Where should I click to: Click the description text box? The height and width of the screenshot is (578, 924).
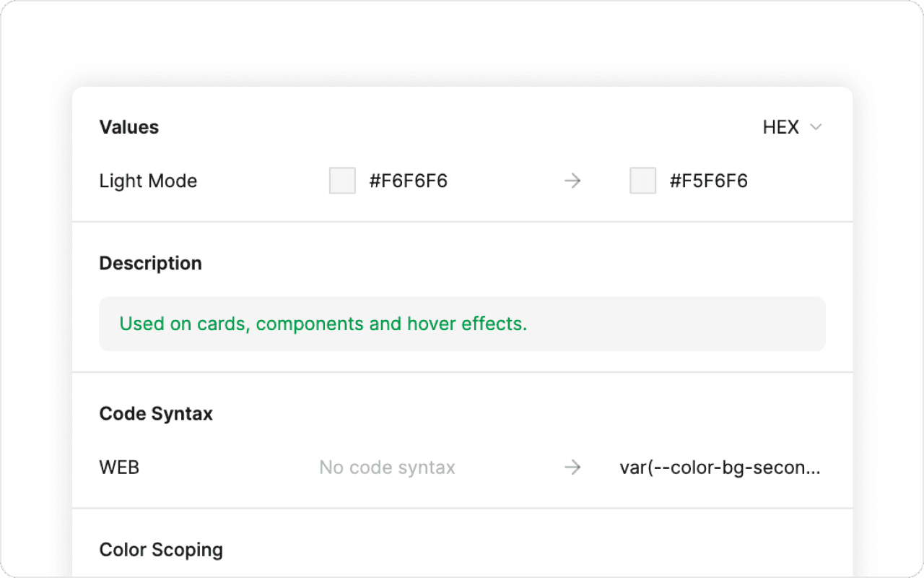coord(462,324)
